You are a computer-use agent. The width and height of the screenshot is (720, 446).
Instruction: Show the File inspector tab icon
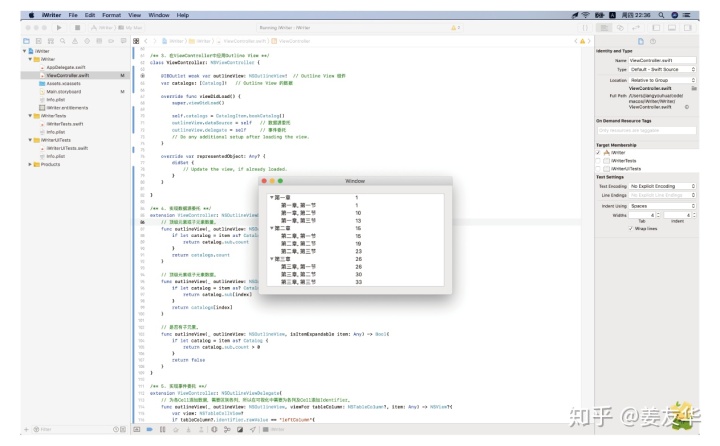[x=641, y=41]
